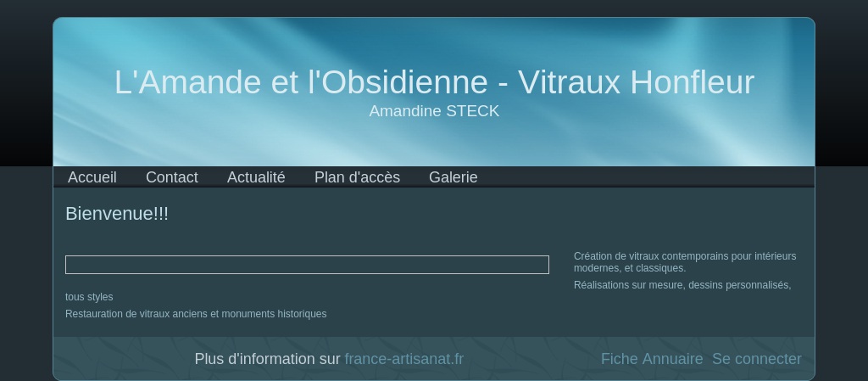Click the site title L'Amande et l'Obsidienne
This screenshot has height=381, width=868.
tap(434, 82)
